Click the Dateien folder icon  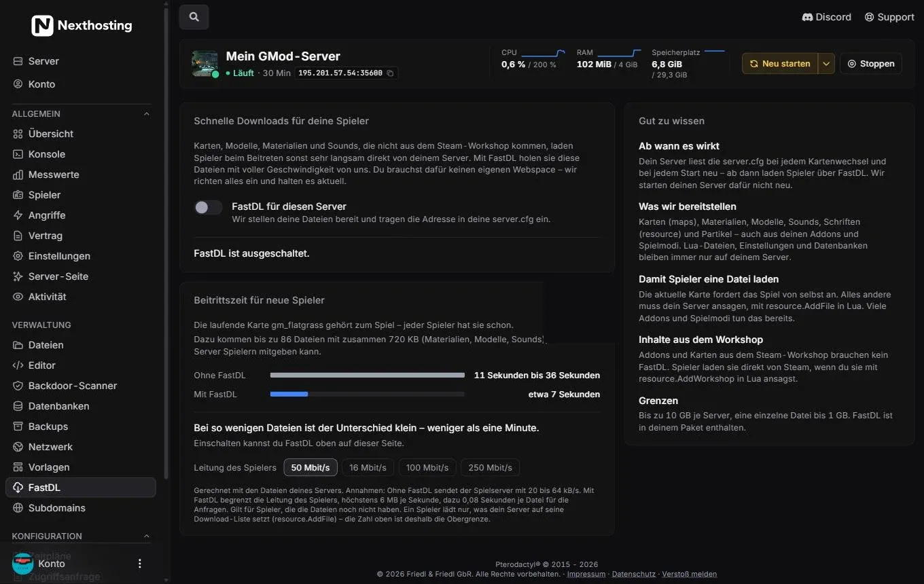[x=18, y=345]
